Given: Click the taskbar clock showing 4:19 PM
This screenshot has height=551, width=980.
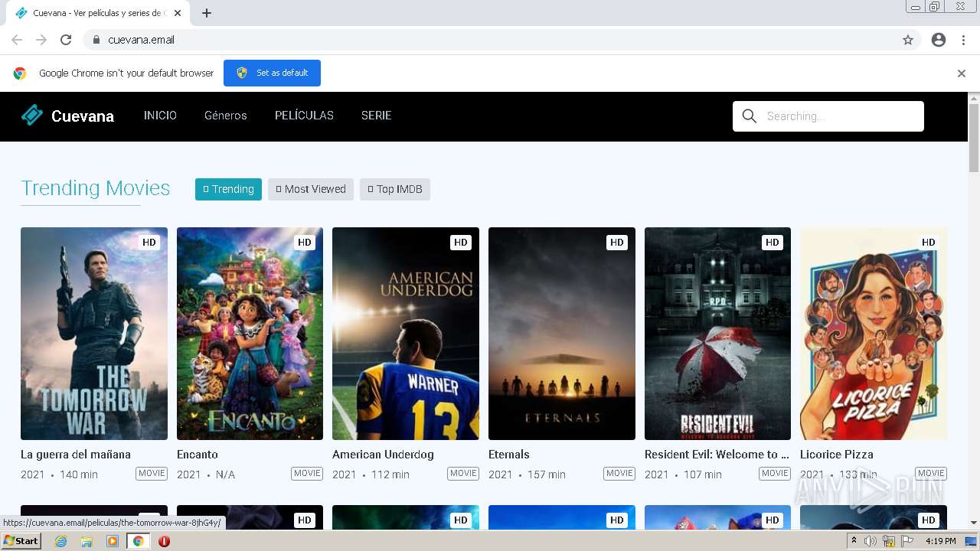Looking at the screenshot, I should (x=940, y=541).
